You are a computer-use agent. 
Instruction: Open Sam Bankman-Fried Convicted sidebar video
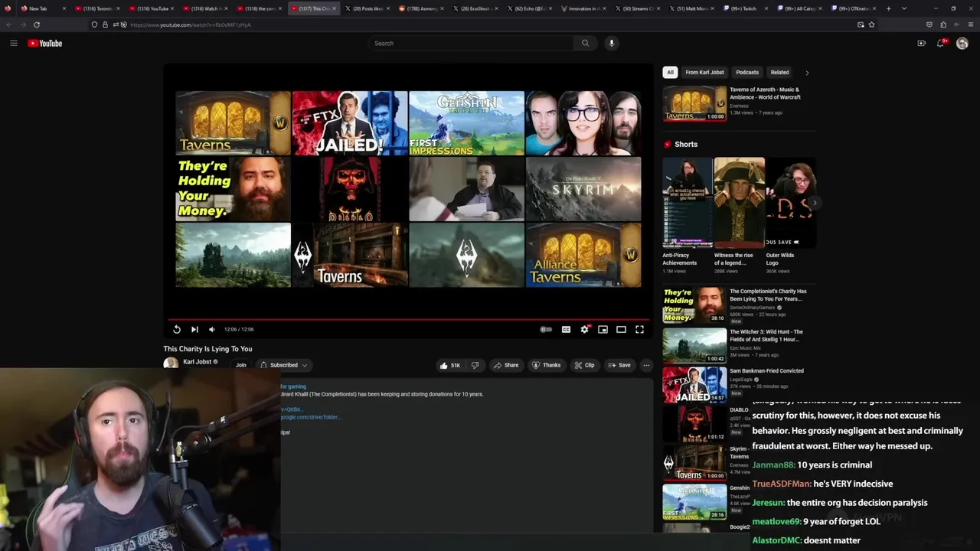pos(694,385)
